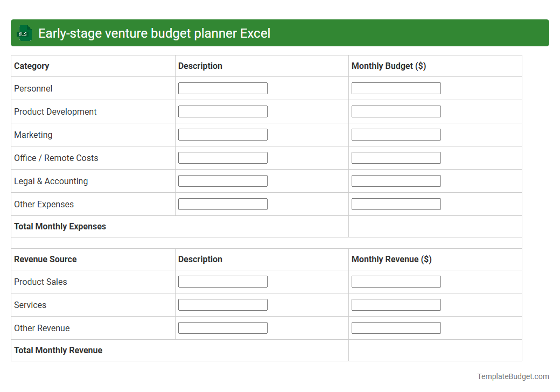
Task: Click the XLS file icon in the header
Action: click(x=24, y=33)
